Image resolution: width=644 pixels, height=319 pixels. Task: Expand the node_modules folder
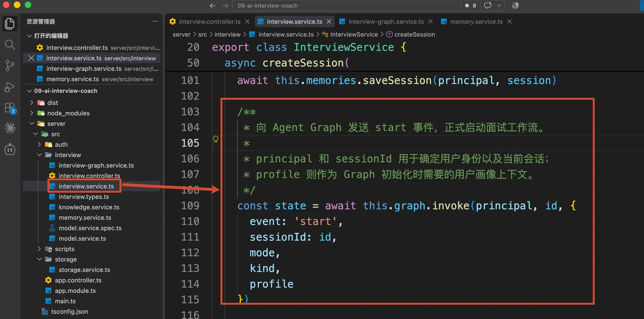[x=32, y=113]
